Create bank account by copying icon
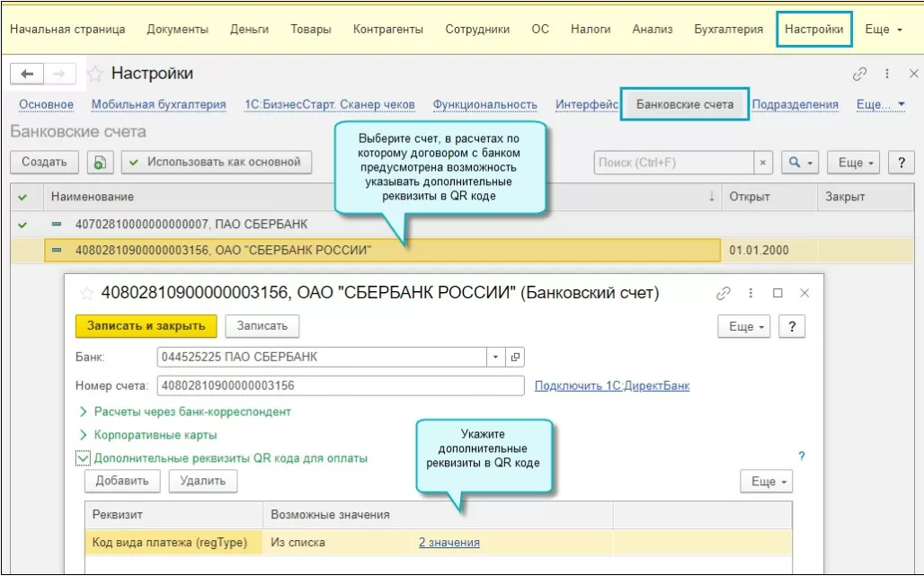Screen dimensions: 924x576 100,162
